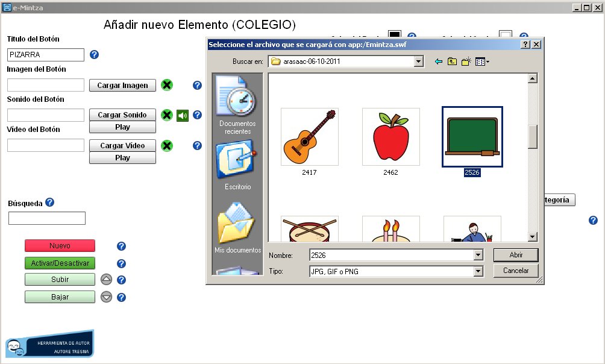Select the guitar thumbnail 2417

310,137
